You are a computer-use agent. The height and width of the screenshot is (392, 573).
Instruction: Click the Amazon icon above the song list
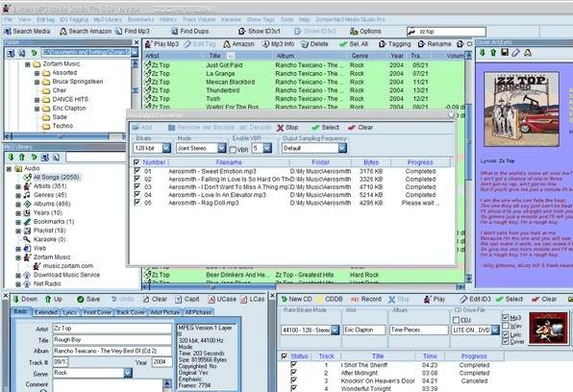[x=227, y=44]
